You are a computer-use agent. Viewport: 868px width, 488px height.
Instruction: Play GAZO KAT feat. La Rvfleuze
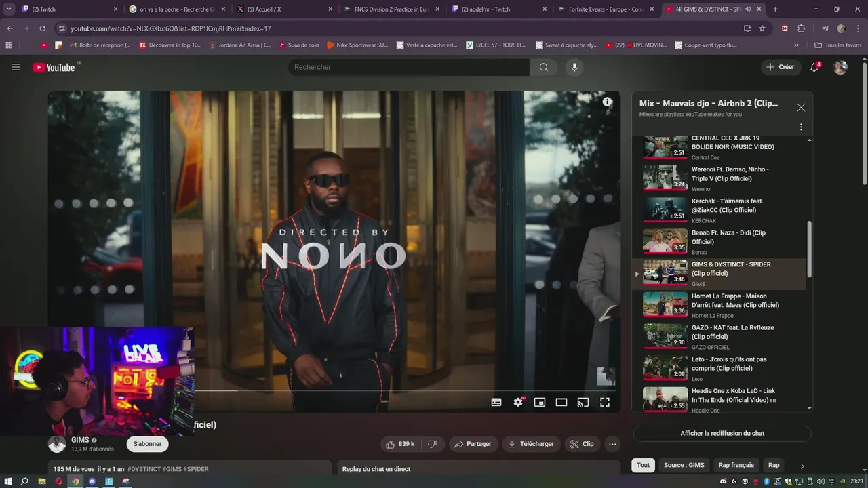[719, 337]
